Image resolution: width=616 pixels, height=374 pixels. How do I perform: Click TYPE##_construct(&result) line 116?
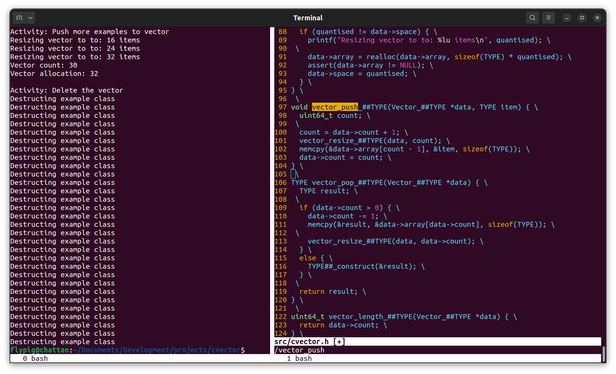click(361, 266)
